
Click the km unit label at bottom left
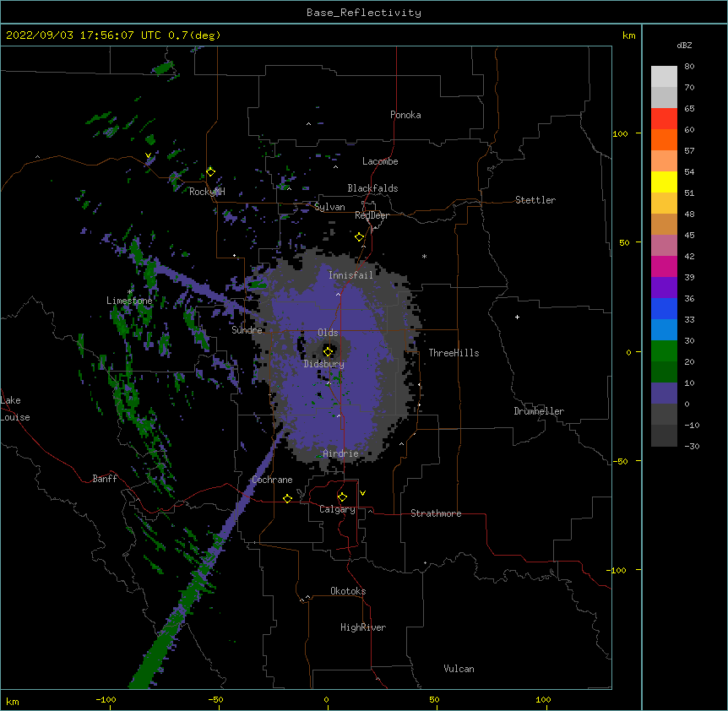coord(13,701)
